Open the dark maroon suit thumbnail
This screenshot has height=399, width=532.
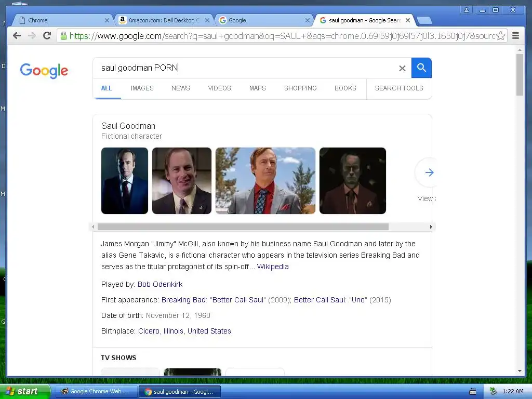click(x=353, y=181)
